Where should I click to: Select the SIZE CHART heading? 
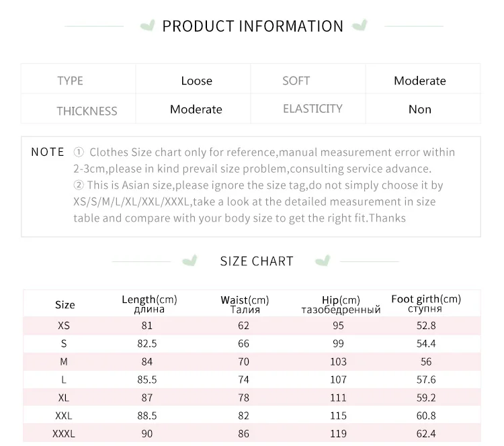(x=257, y=261)
